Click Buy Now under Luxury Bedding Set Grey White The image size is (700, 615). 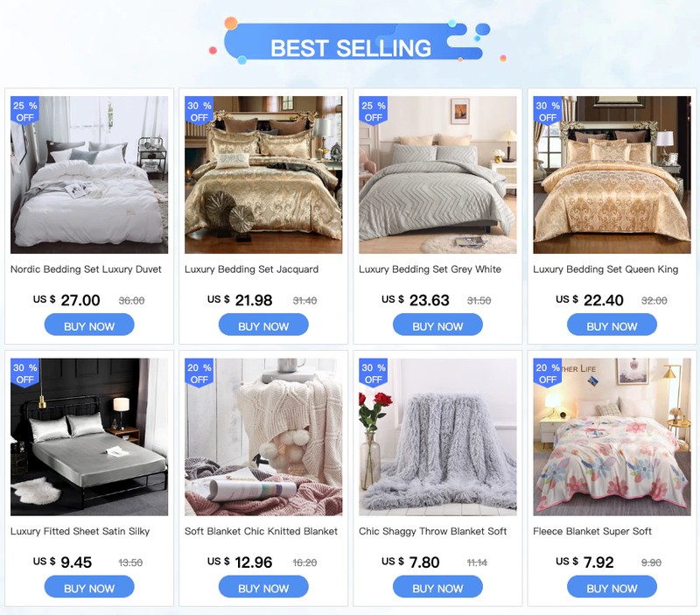[437, 325]
